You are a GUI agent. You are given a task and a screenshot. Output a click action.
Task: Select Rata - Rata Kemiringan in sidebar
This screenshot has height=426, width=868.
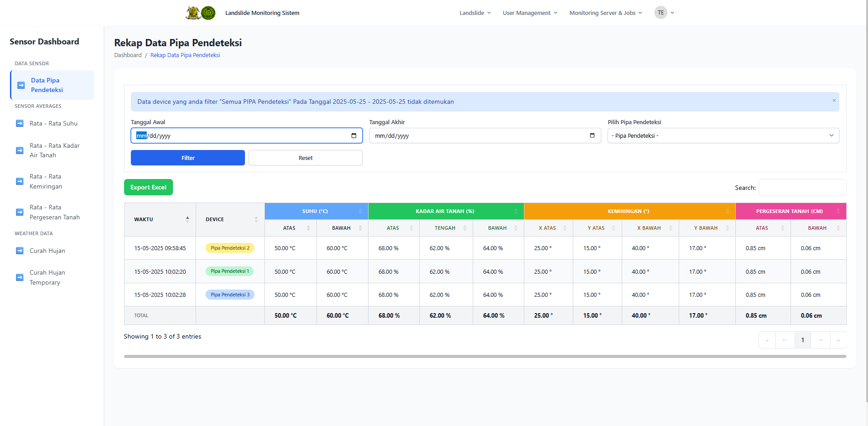[x=46, y=181]
